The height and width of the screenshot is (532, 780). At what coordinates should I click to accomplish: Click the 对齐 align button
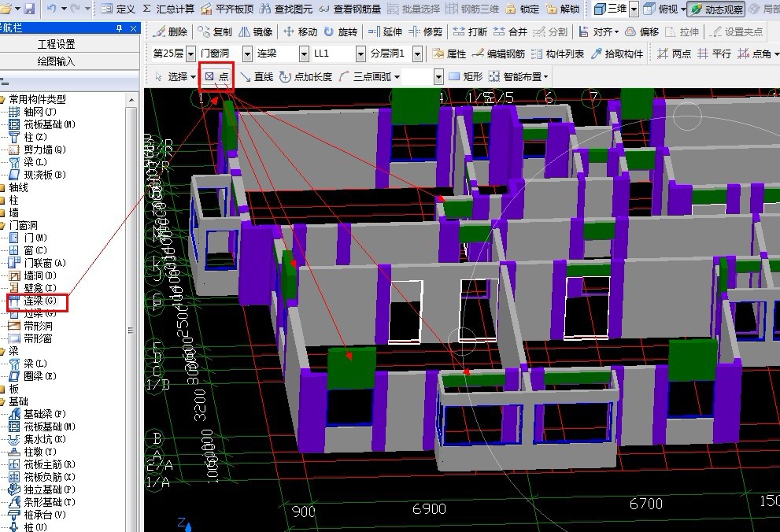click(599, 31)
